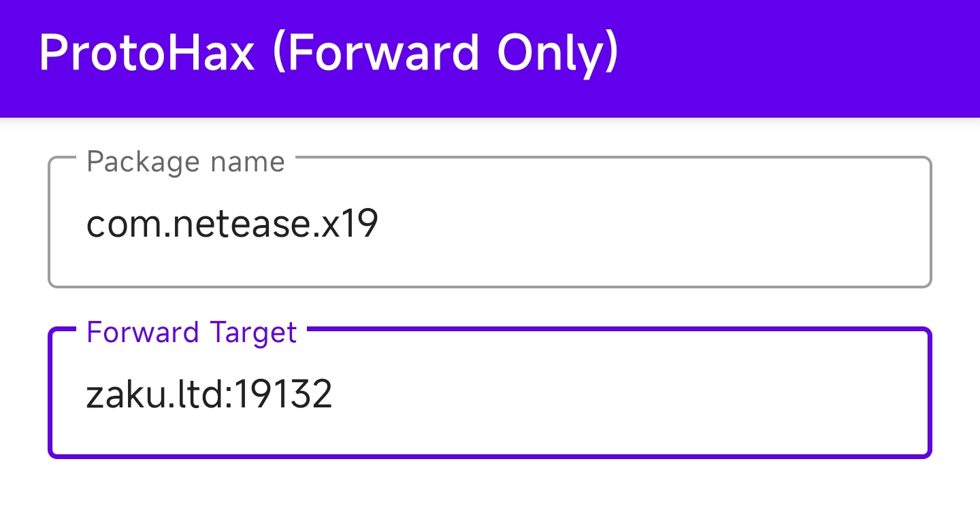Click the purple app bar's empty area
This screenshot has width=980, height=506.
tap(796, 58)
